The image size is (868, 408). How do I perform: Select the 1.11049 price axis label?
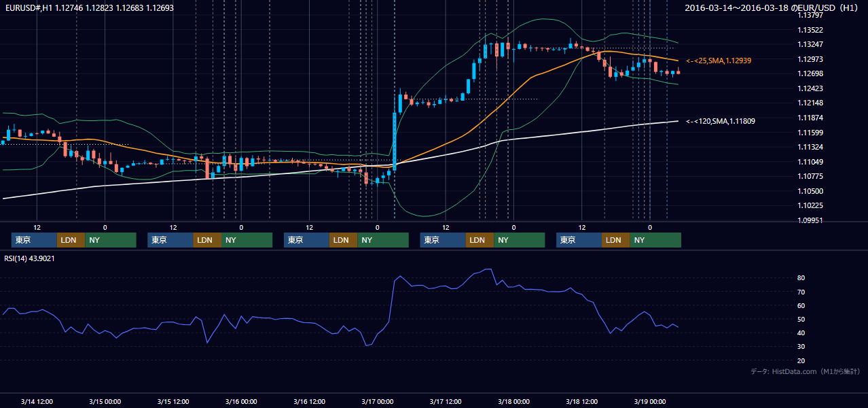[x=810, y=162]
